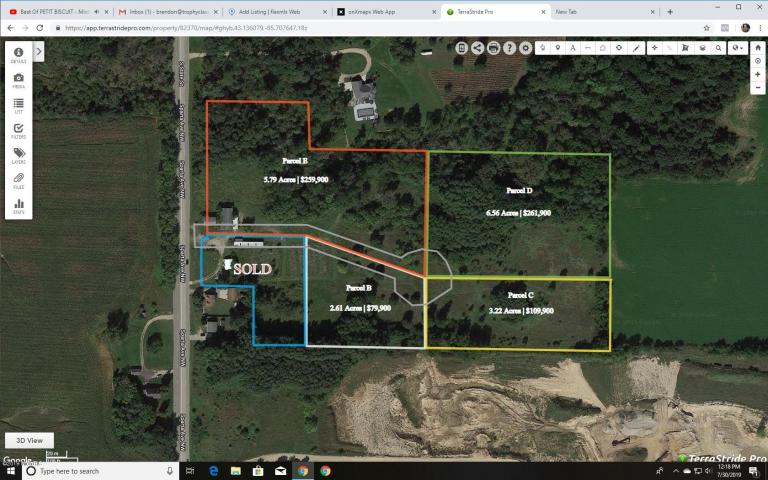768x480 pixels.
Task: Open the Files paperclip panel
Action: click(x=18, y=181)
